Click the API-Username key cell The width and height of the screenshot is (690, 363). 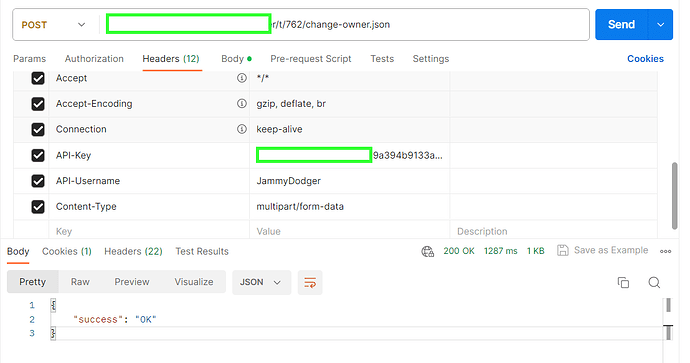pyautogui.click(x=149, y=181)
